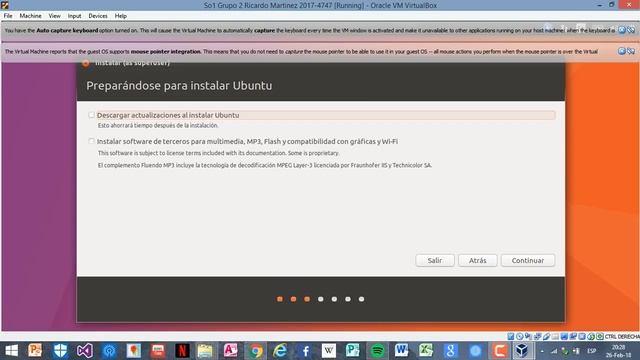Open Google Chrome from taskbar
Image resolution: width=640 pixels, height=360 pixels.
click(x=256, y=351)
